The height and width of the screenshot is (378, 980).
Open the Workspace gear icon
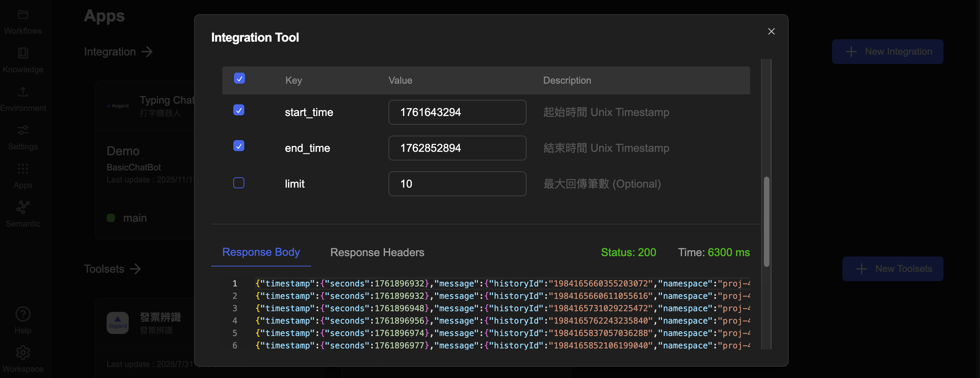click(23, 353)
